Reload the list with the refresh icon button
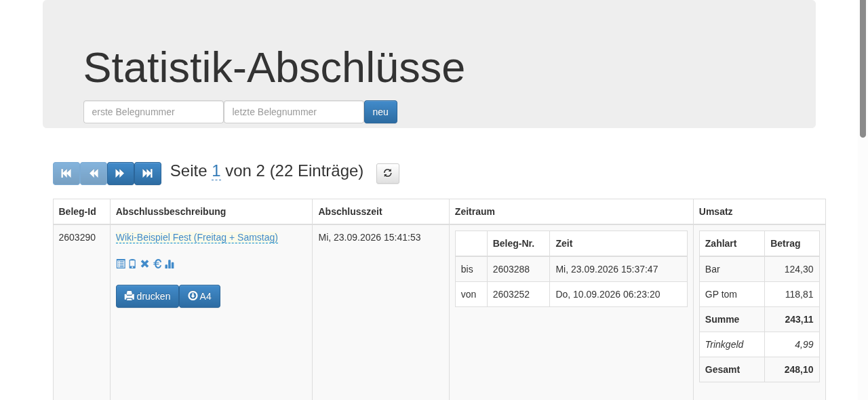The height and width of the screenshot is (400, 868). pyautogui.click(x=388, y=173)
